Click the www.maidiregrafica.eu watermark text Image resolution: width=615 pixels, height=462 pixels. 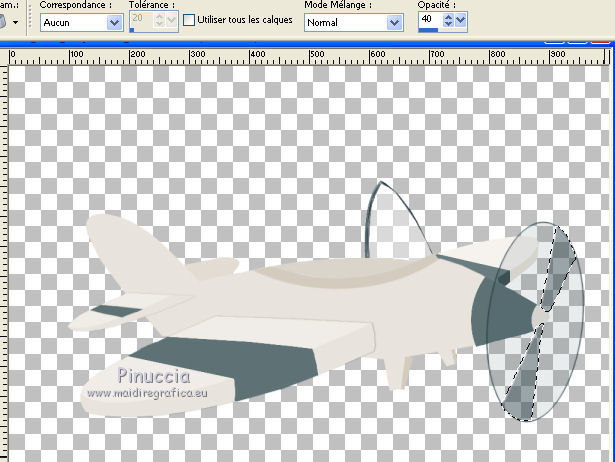tap(146, 393)
